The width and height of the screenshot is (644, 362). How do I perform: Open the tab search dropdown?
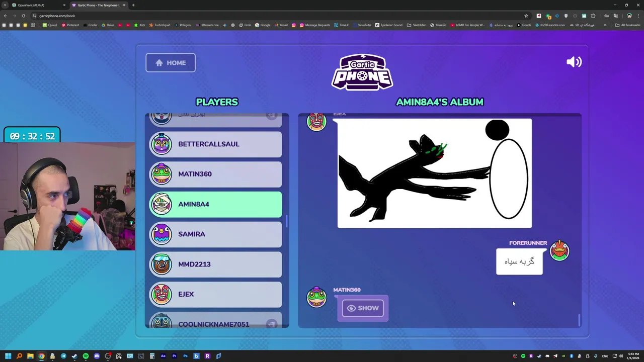click(x=5, y=5)
